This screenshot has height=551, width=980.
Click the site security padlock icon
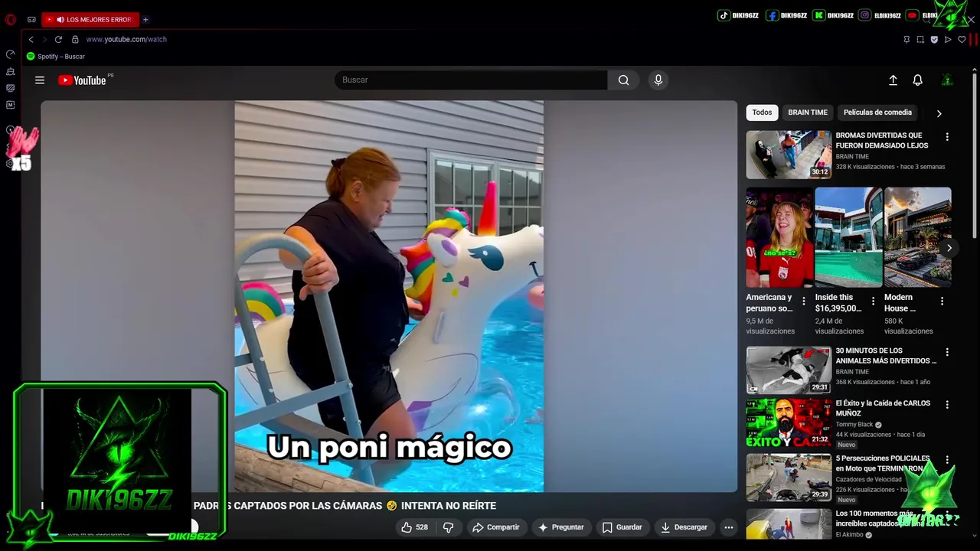(x=75, y=39)
